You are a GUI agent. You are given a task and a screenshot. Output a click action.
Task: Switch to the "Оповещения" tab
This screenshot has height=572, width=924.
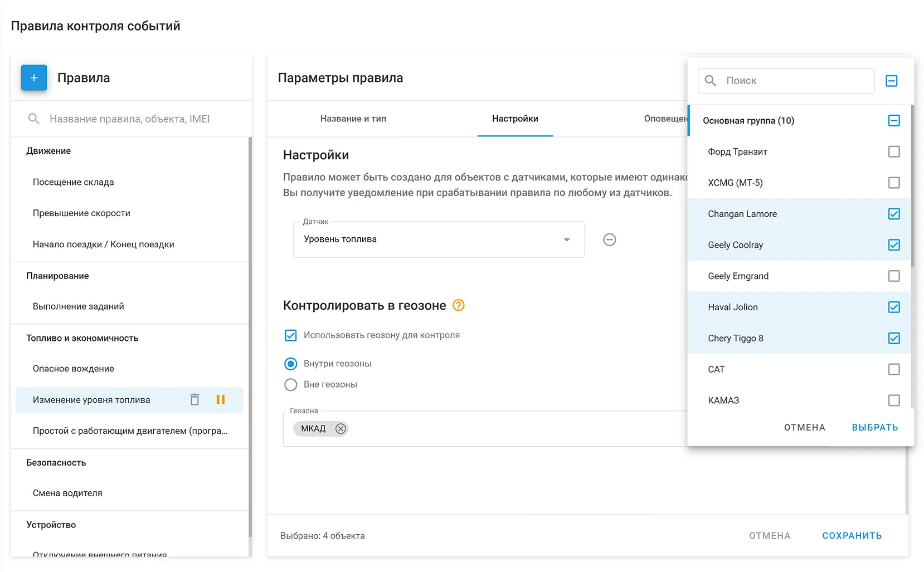pos(667,119)
